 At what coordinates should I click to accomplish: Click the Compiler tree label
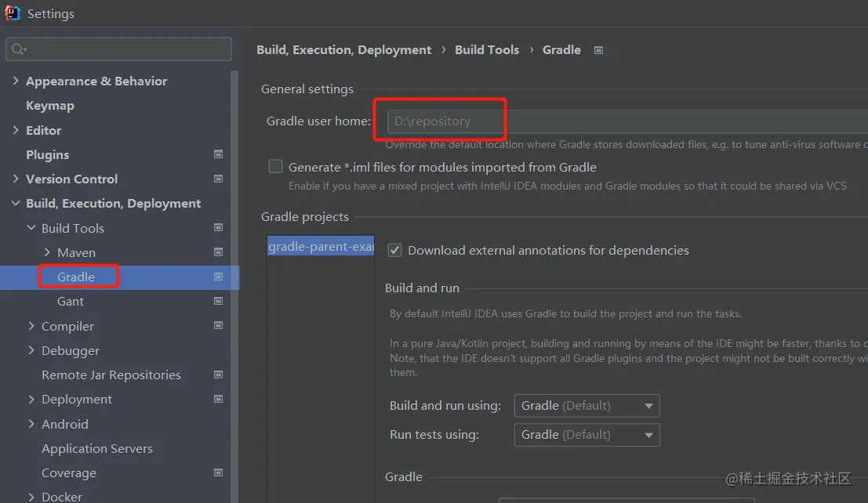point(67,326)
